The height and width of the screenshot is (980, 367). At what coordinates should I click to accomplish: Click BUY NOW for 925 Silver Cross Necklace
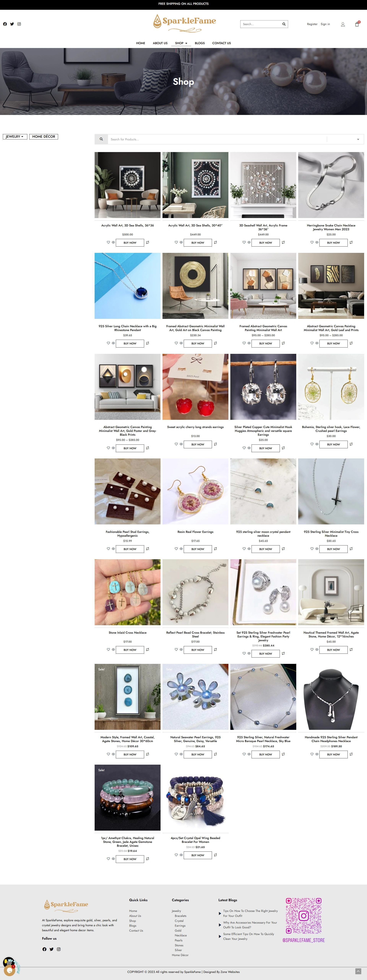click(334, 549)
